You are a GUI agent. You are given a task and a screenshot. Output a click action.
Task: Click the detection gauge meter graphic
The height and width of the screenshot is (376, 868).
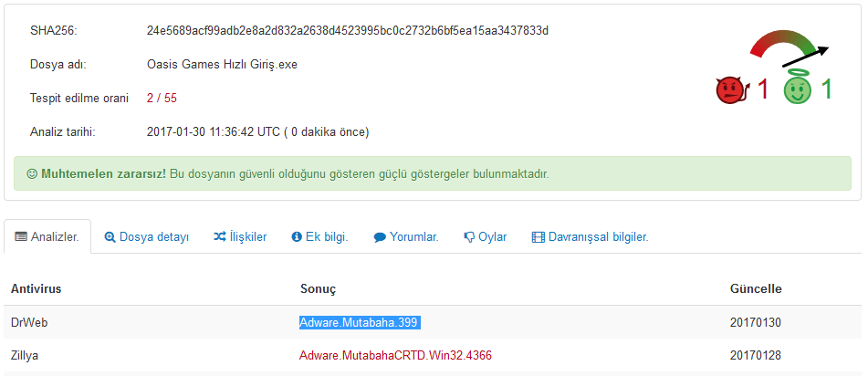(x=790, y=50)
